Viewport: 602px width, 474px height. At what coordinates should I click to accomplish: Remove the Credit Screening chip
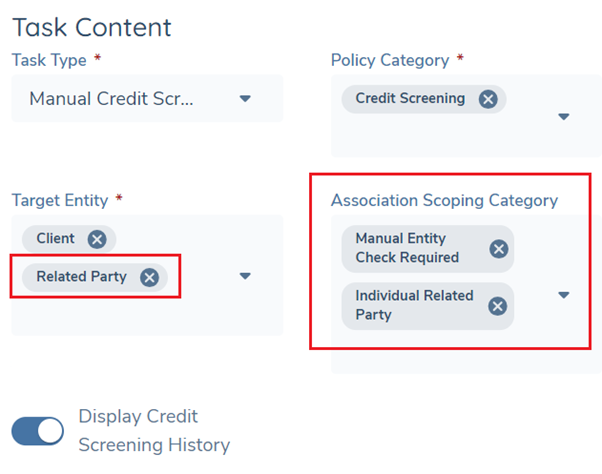coord(487,99)
